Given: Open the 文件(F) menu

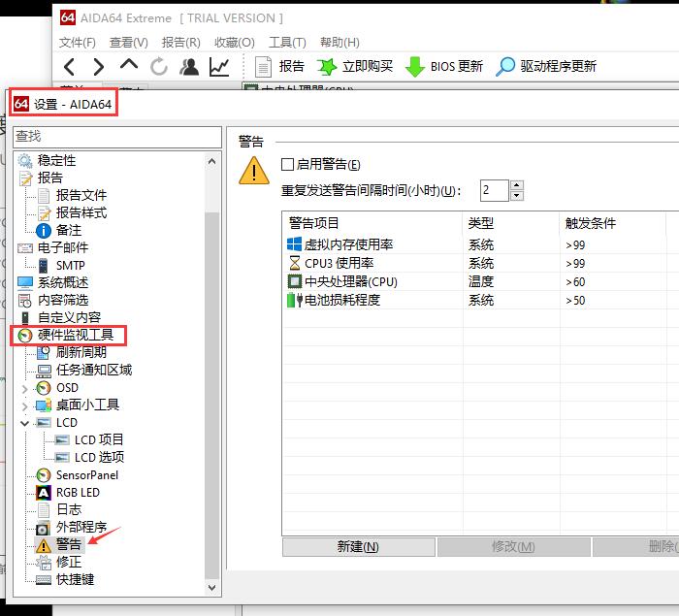Looking at the screenshot, I should click(77, 43).
